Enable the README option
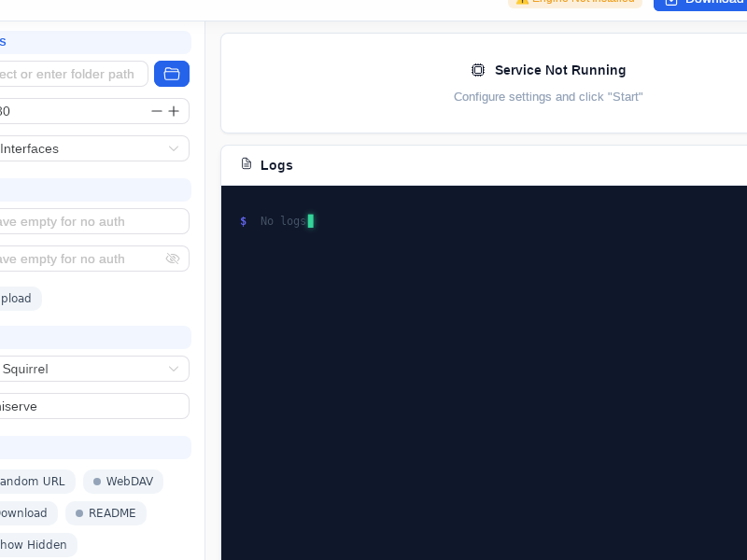 tap(106, 512)
